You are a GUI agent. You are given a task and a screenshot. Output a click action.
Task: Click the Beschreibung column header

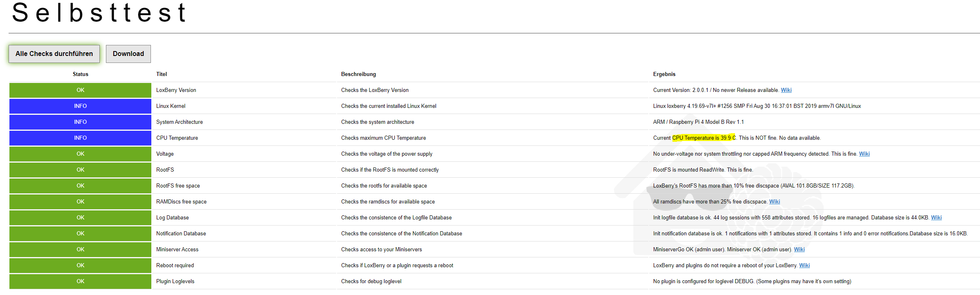pyautogui.click(x=358, y=74)
